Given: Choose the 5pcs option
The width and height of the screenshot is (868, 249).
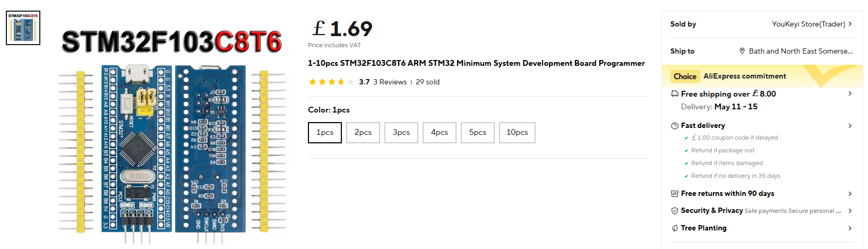Looking at the screenshot, I should click(478, 133).
